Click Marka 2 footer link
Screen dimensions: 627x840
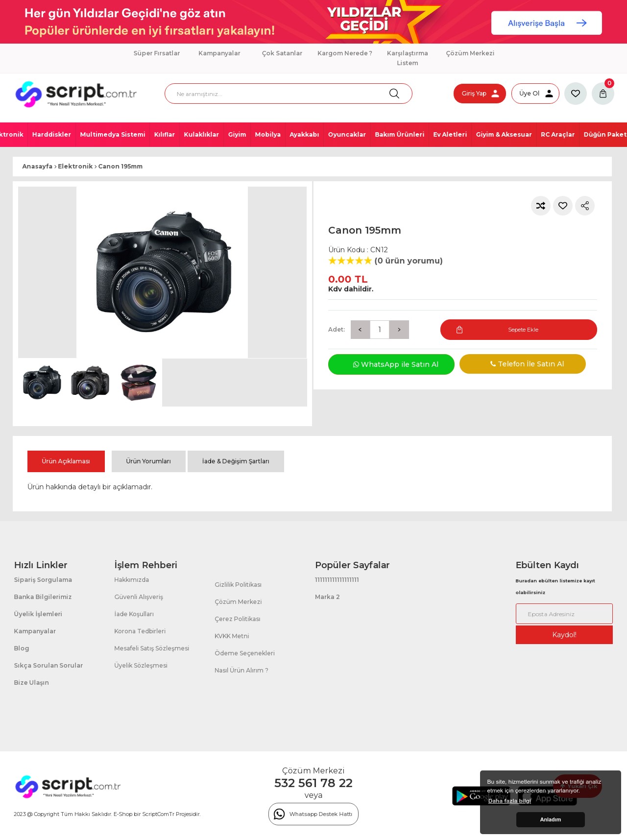(x=327, y=597)
